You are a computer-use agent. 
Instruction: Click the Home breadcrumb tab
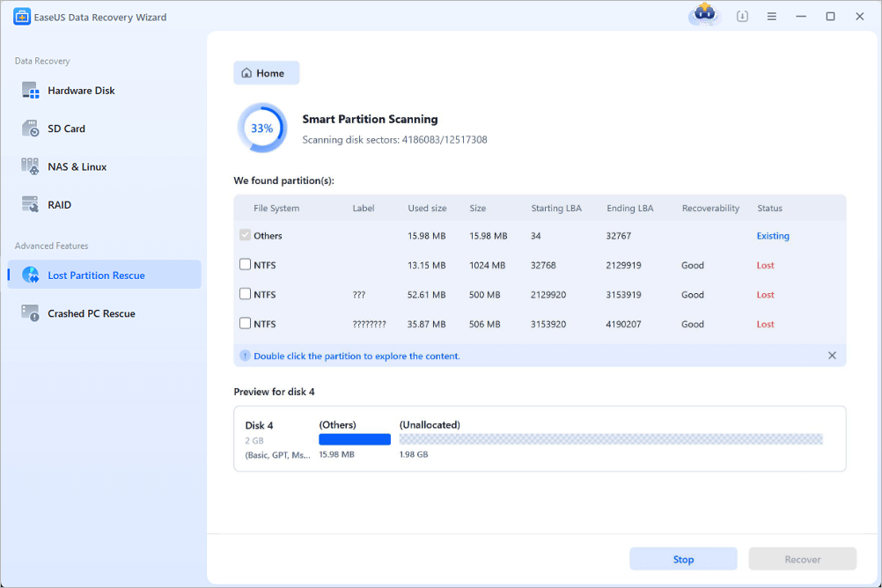[266, 73]
